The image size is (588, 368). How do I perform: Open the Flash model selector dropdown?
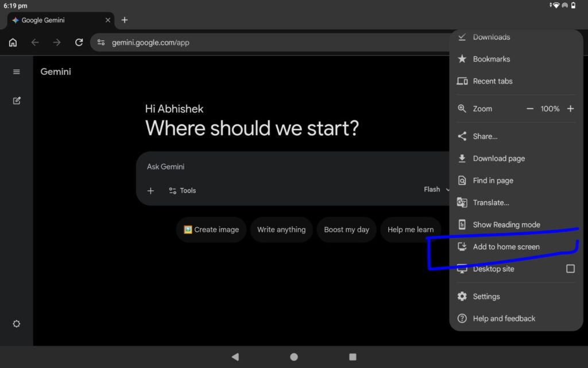pos(436,190)
